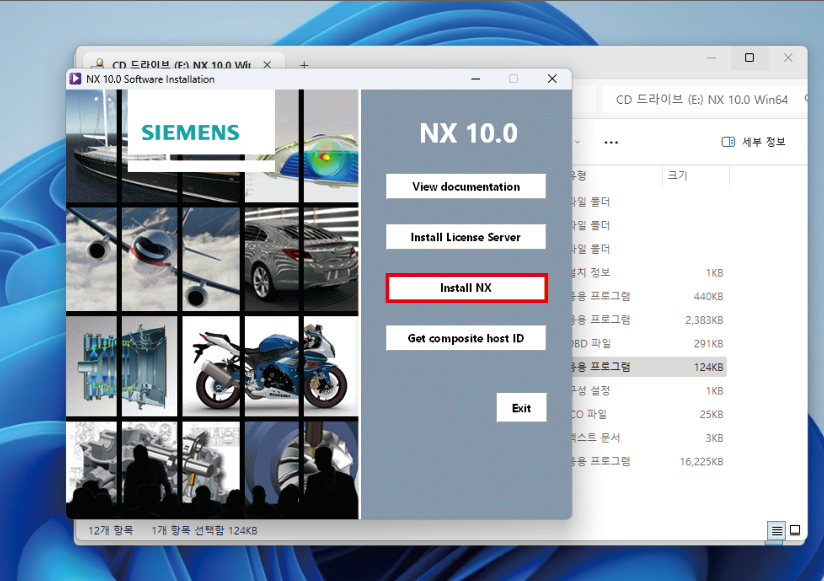Click the View documentation button
Image resolution: width=824 pixels, height=581 pixels.
pyautogui.click(x=466, y=186)
